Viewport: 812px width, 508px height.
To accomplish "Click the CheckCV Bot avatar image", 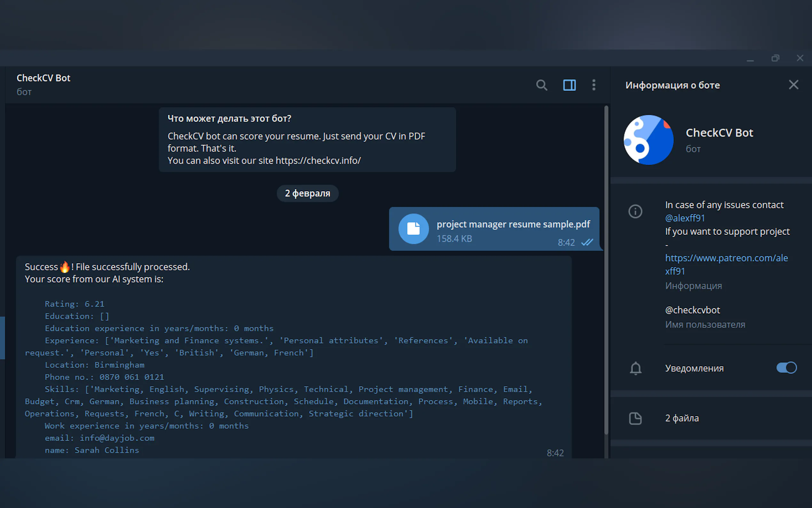I will point(648,140).
